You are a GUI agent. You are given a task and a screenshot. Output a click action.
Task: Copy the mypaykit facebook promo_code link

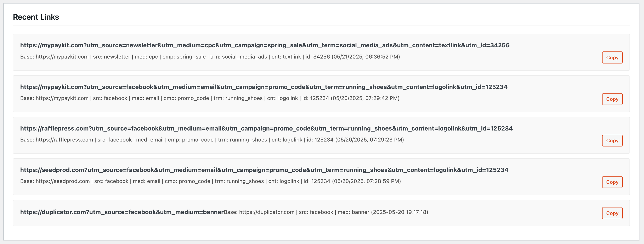612,99
